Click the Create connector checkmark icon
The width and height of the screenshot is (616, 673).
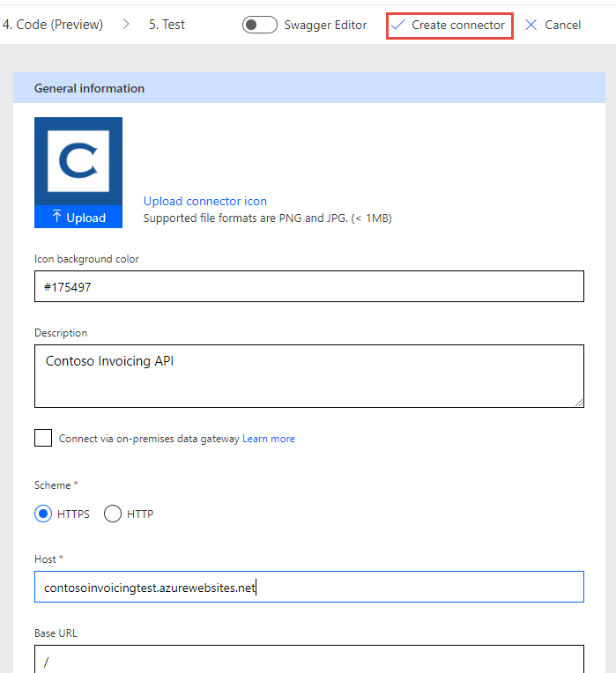(397, 25)
